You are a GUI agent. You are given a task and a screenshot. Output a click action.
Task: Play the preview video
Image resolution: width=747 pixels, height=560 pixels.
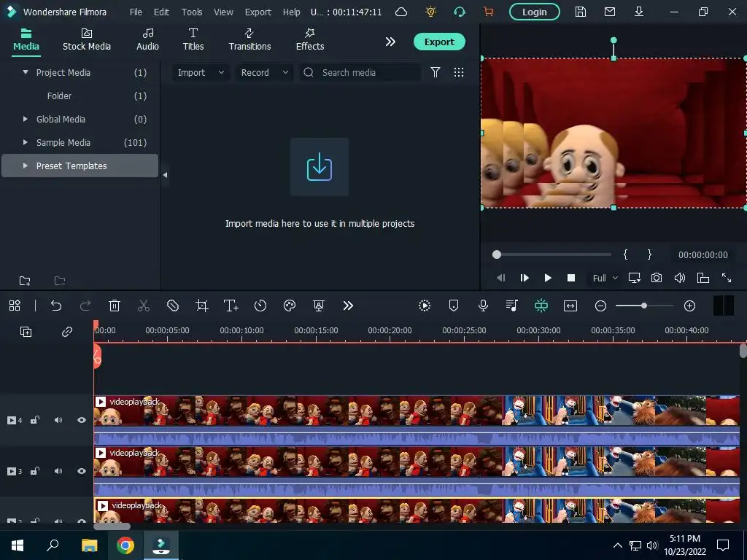[547, 278]
